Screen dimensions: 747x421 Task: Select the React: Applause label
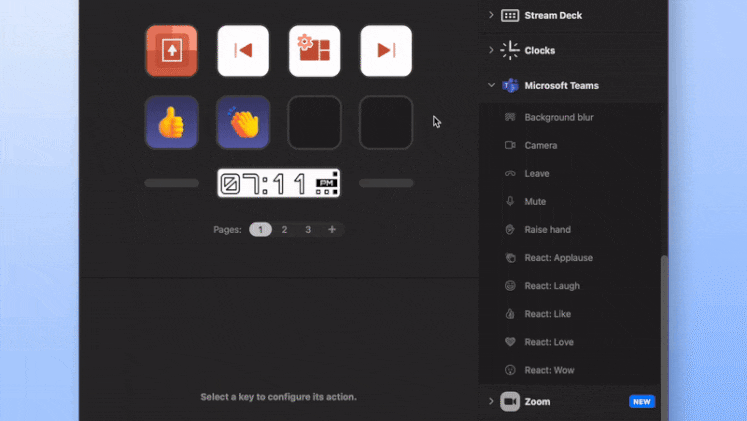pos(559,258)
